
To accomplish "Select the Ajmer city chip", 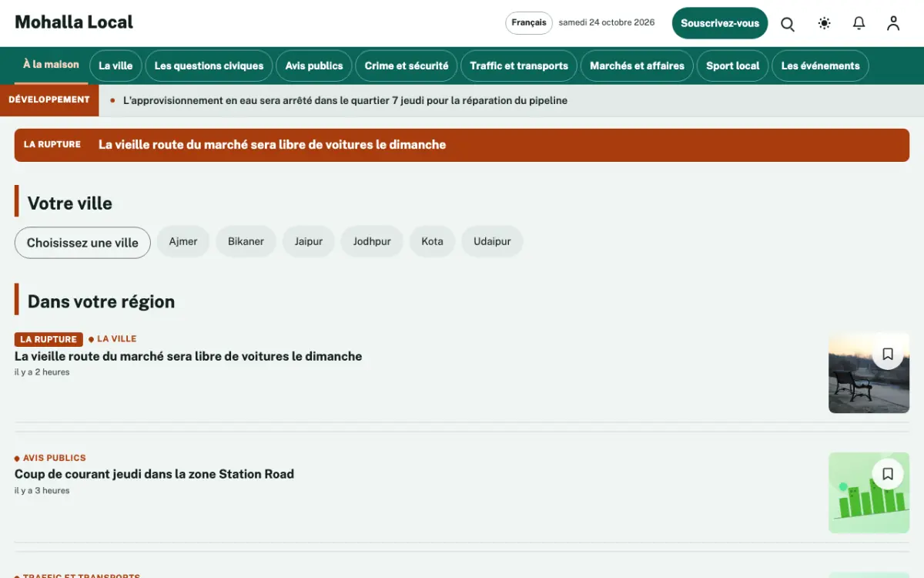I will (183, 241).
